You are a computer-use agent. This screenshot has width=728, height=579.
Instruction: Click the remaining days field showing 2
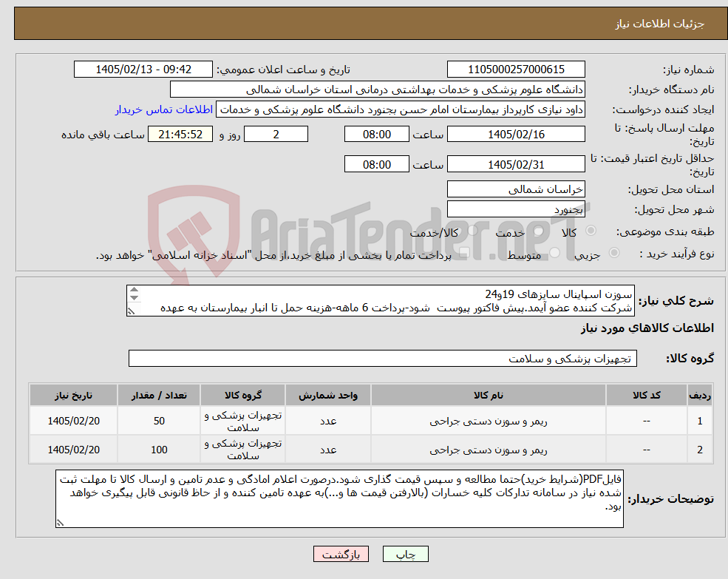click(276, 135)
